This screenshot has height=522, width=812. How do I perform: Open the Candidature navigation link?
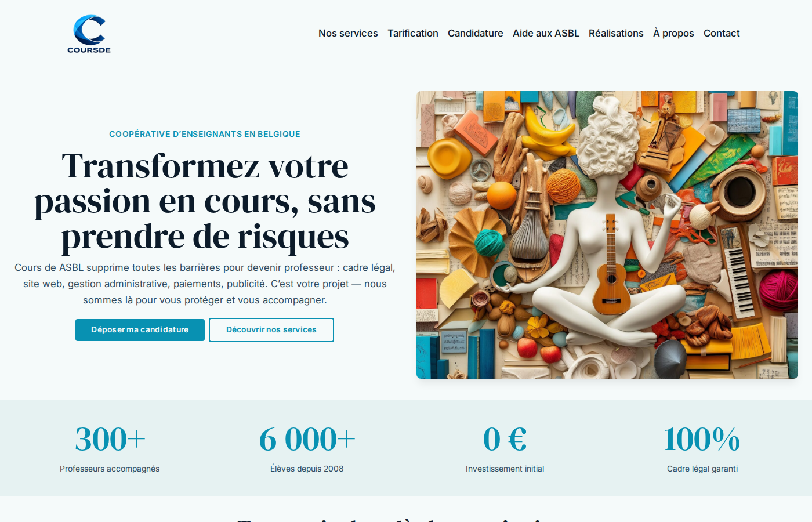point(476,33)
